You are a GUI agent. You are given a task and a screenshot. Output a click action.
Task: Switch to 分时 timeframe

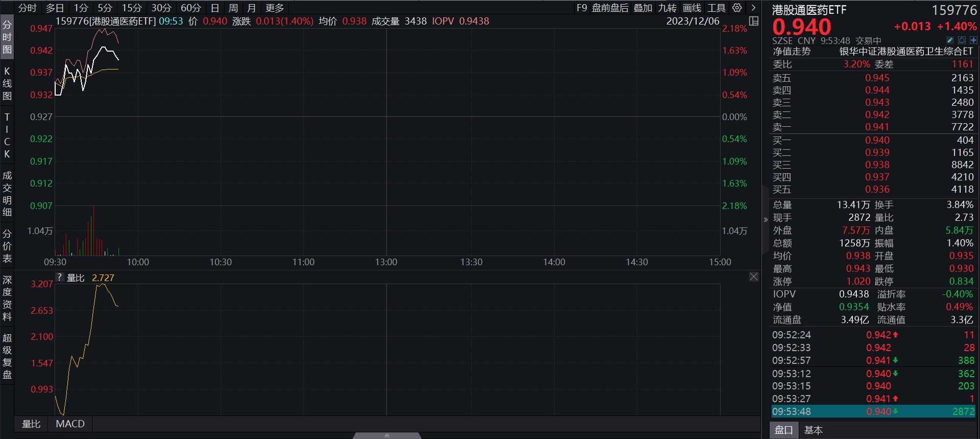tap(28, 8)
